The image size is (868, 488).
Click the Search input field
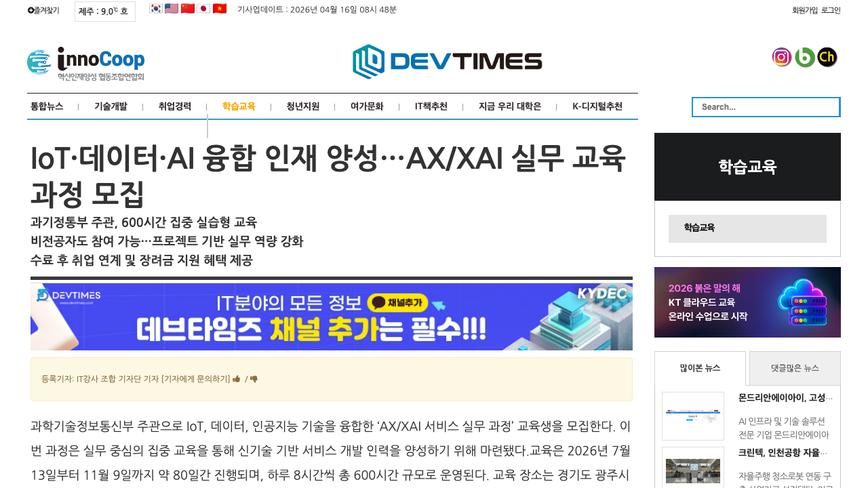point(766,107)
